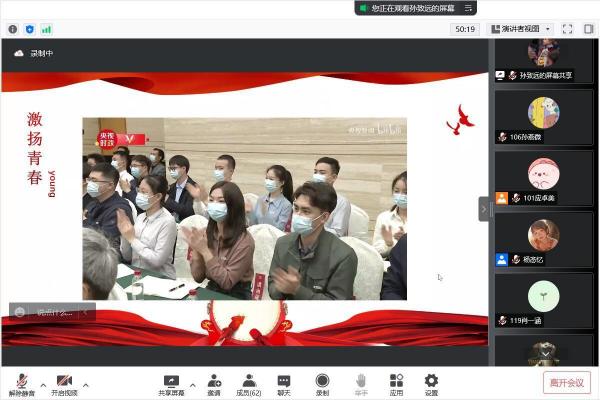600x400 pixels.
Task: Open the chat (聊天) panel
Action: (284, 382)
